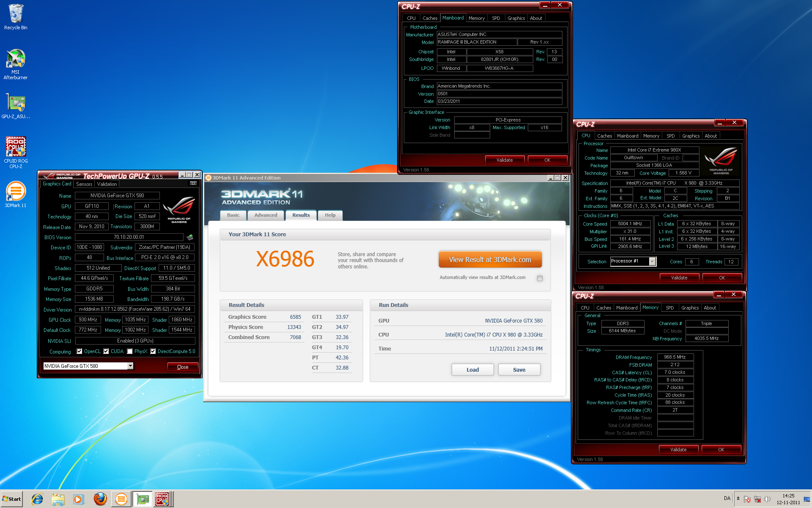
Task: Select the GPU-Z_ASU desktop shortcut
Action: click(16, 106)
